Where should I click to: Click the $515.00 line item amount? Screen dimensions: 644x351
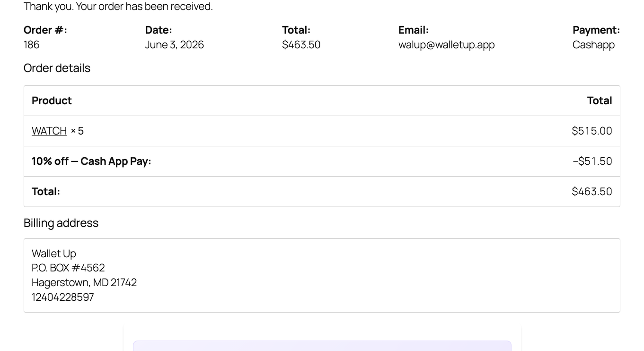[x=591, y=131]
